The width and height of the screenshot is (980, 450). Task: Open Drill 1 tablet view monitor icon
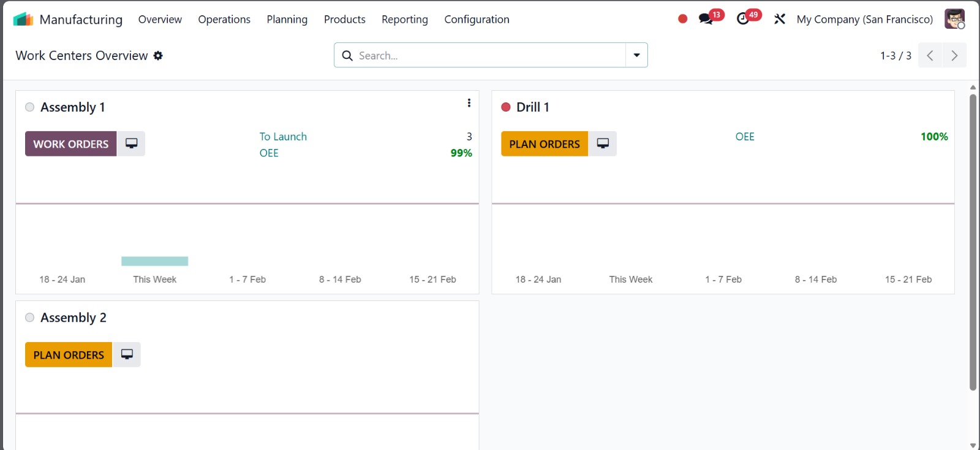click(x=603, y=143)
